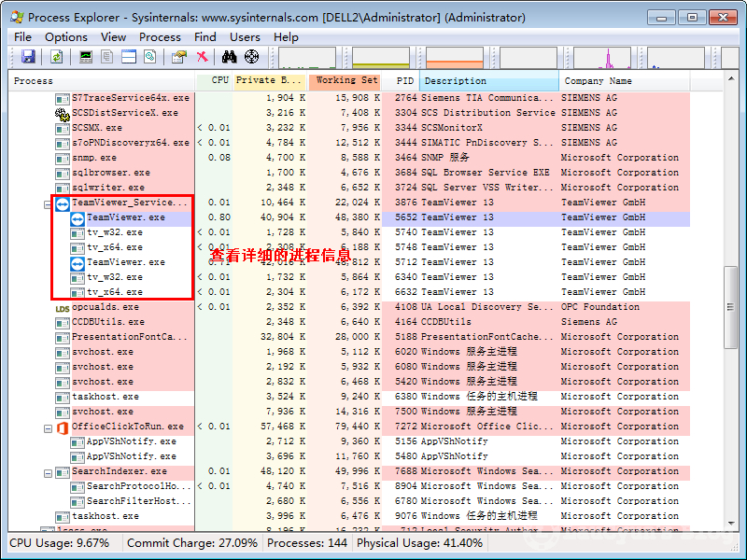747x560 pixels.
Task: Sort by the PID column header
Action: coord(401,80)
